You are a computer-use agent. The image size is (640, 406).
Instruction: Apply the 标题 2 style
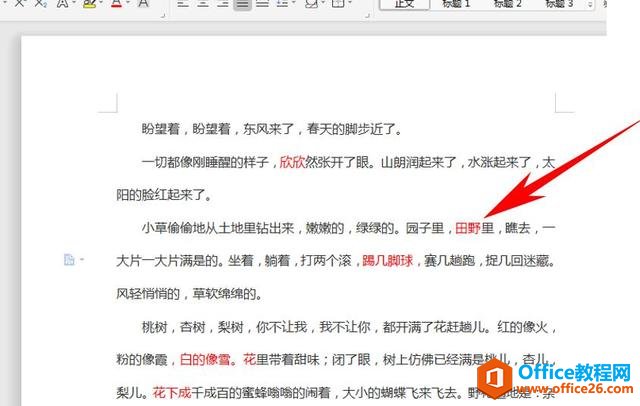[507, 4]
